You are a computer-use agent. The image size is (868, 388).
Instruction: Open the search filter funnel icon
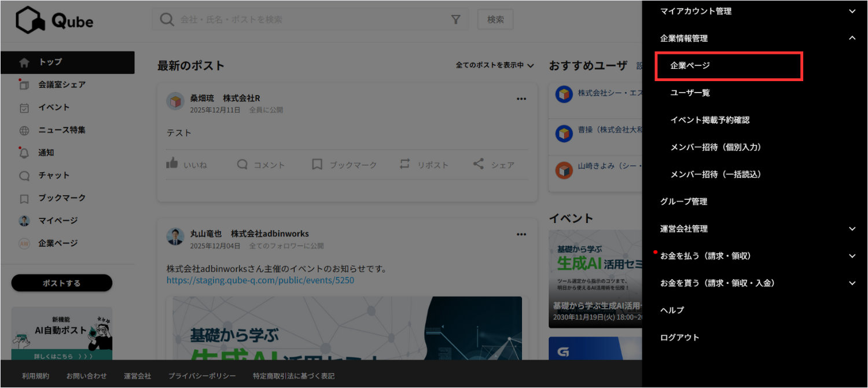pos(456,19)
